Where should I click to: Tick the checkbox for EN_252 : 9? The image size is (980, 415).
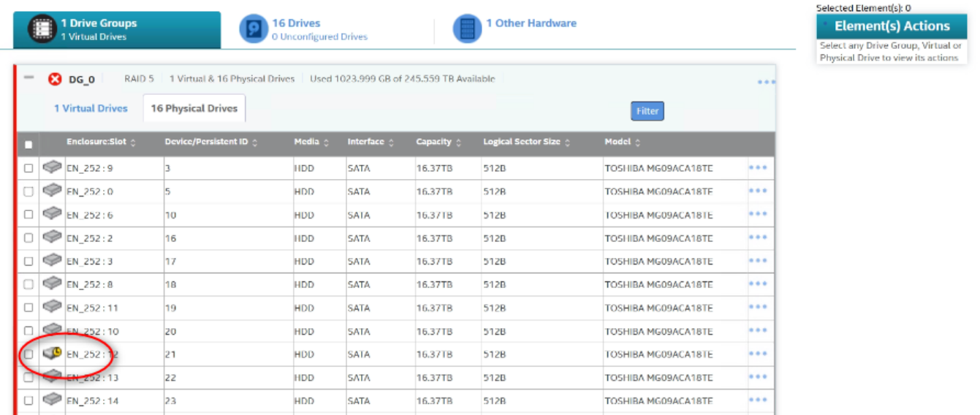(29, 168)
